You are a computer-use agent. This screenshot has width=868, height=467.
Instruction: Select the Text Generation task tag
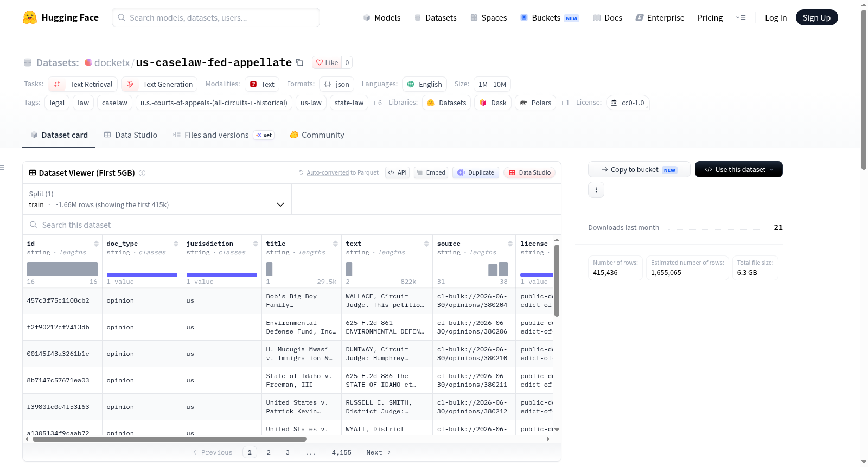pyautogui.click(x=159, y=84)
